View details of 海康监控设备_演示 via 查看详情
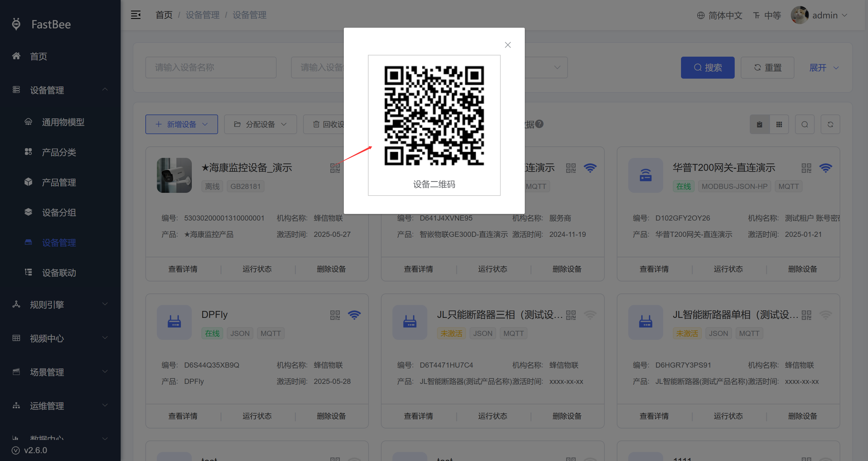This screenshot has height=461, width=868. pyautogui.click(x=183, y=269)
